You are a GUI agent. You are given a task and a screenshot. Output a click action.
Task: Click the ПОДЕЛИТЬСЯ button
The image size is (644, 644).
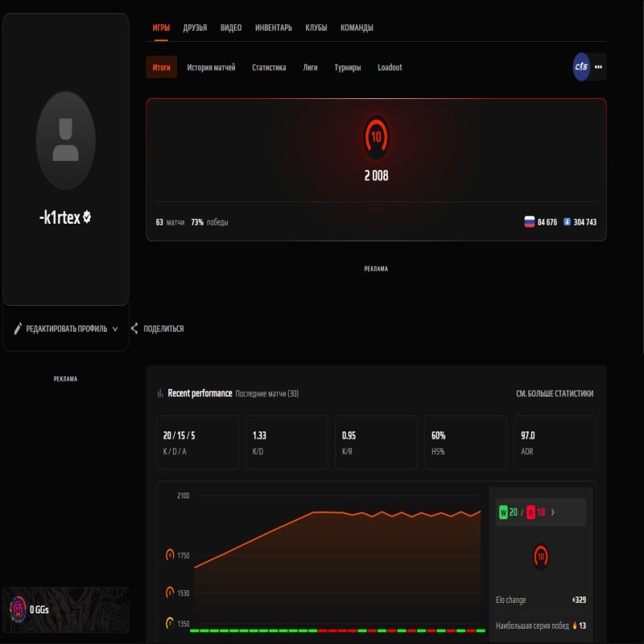point(163,328)
